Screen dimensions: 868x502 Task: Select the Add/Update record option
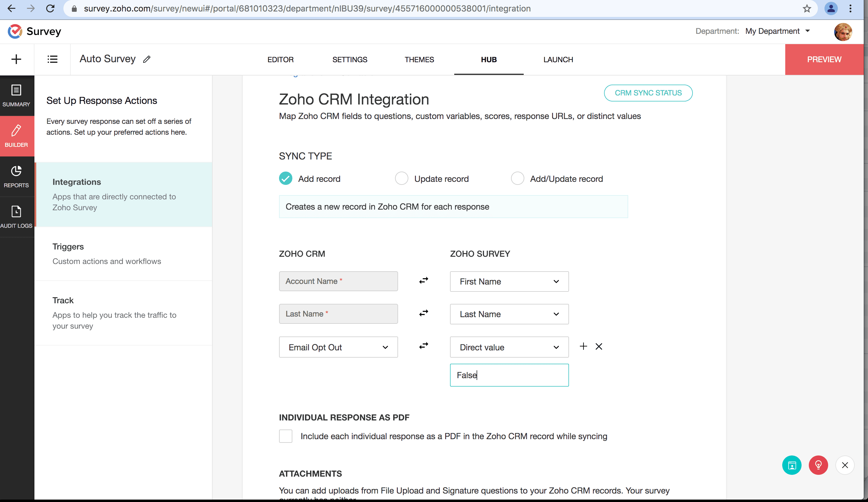click(x=517, y=179)
